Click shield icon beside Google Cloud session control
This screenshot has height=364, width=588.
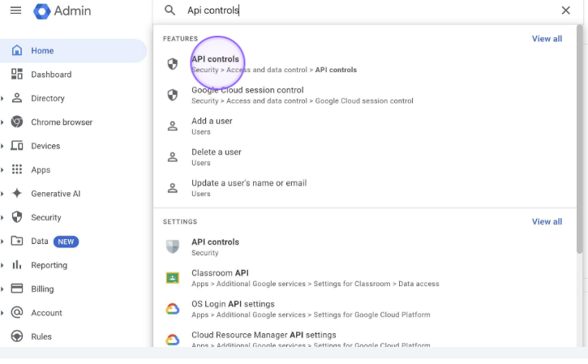pyautogui.click(x=173, y=95)
